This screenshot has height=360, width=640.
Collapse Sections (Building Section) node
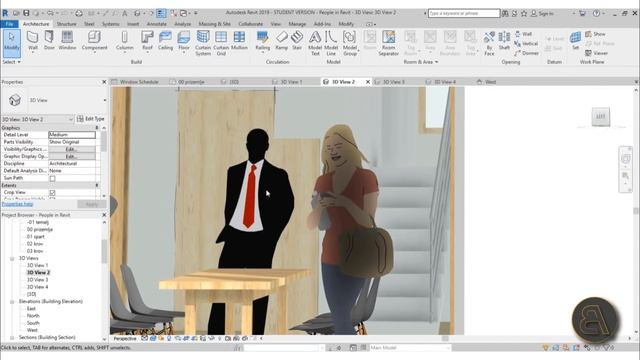(x=12, y=338)
